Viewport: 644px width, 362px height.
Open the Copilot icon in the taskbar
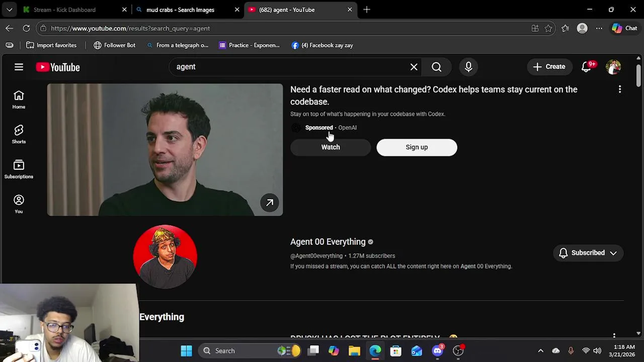click(334, 350)
